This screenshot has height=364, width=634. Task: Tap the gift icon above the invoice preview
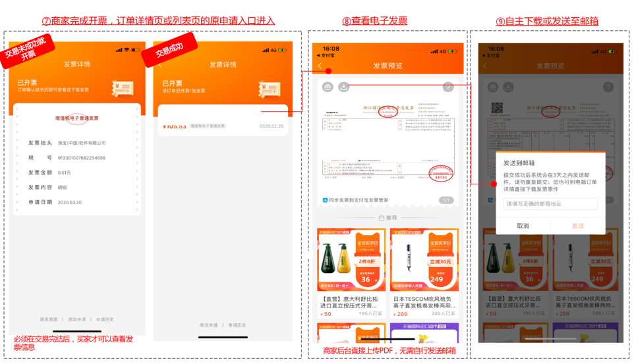(x=328, y=87)
